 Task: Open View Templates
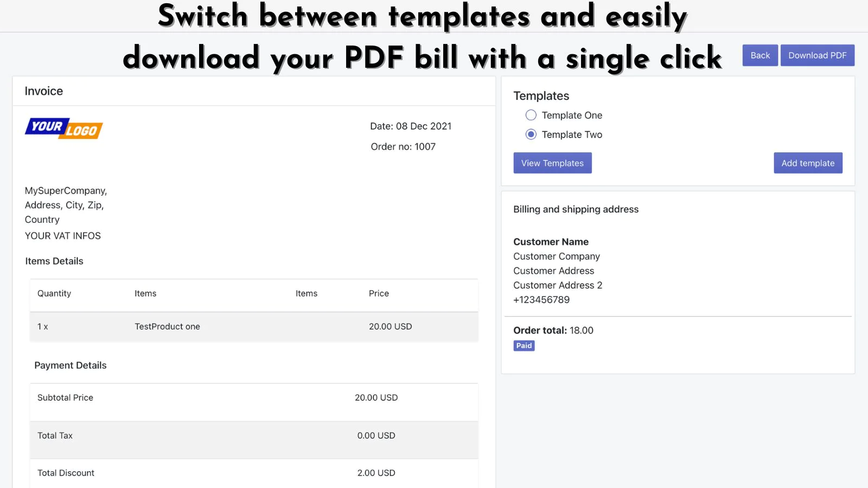pos(552,163)
